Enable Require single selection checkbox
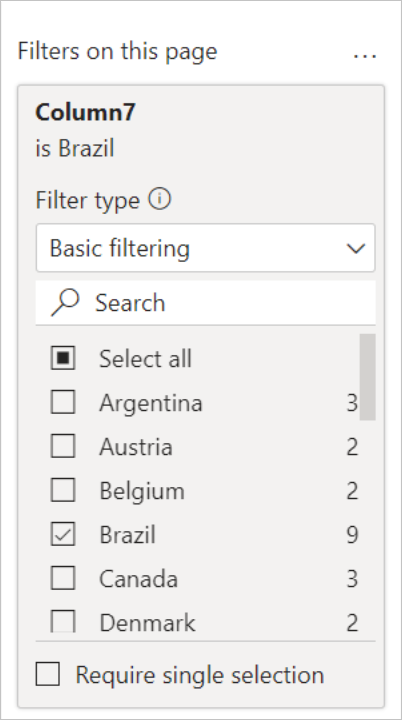402x720 pixels. [48, 674]
